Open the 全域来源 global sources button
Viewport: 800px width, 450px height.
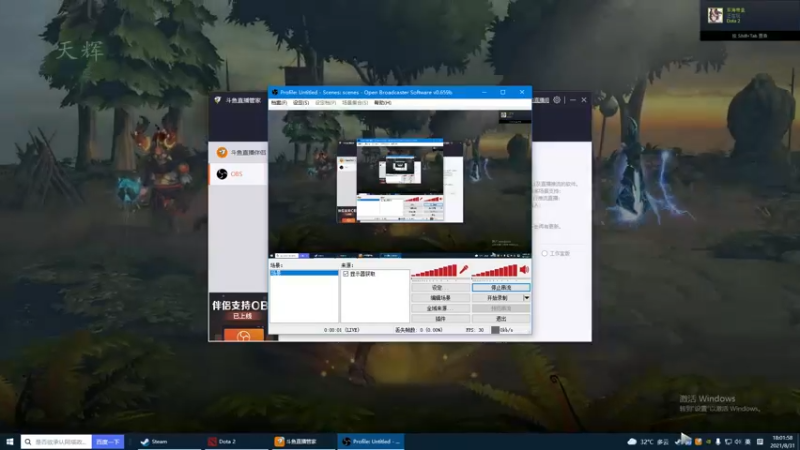[440, 308]
